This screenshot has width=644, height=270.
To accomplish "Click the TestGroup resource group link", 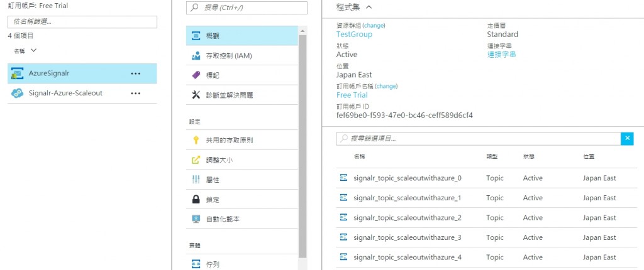I will click(354, 35).
